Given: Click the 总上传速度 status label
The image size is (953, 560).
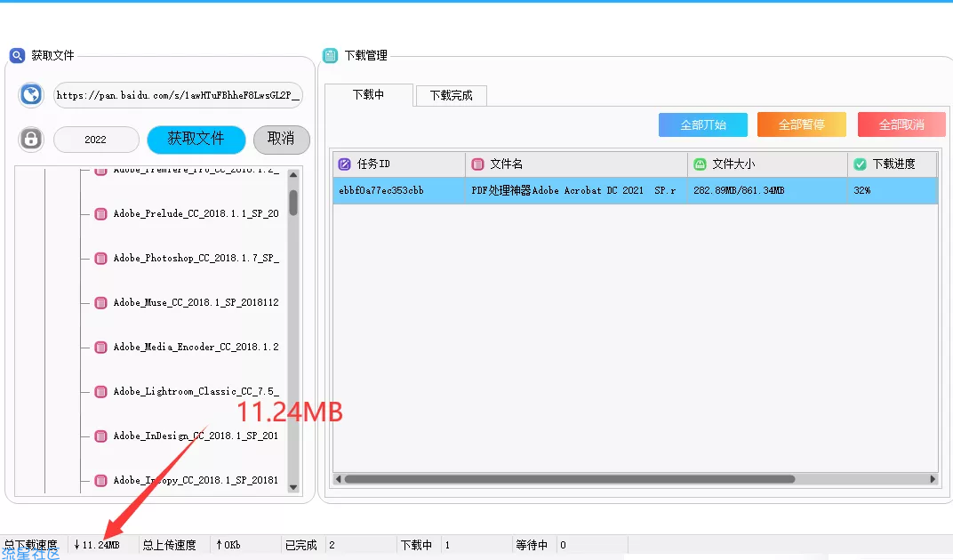Looking at the screenshot, I should [169, 545].
